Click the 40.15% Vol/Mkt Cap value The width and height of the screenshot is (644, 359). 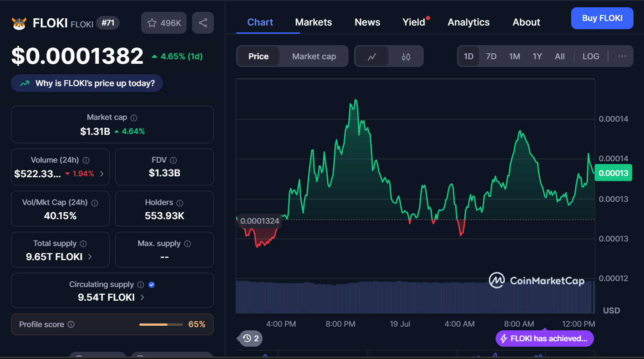tap(60, 216)
